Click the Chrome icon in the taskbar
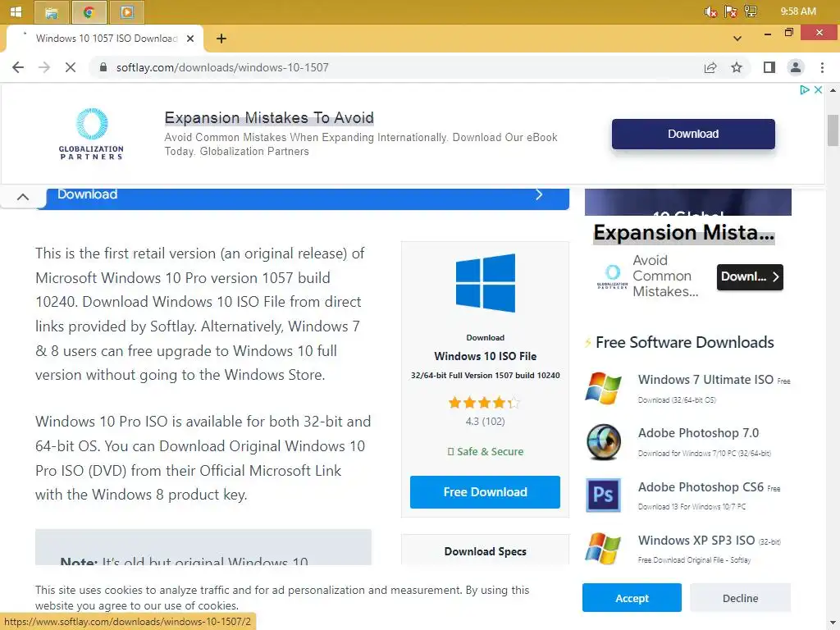 (89, 11)
